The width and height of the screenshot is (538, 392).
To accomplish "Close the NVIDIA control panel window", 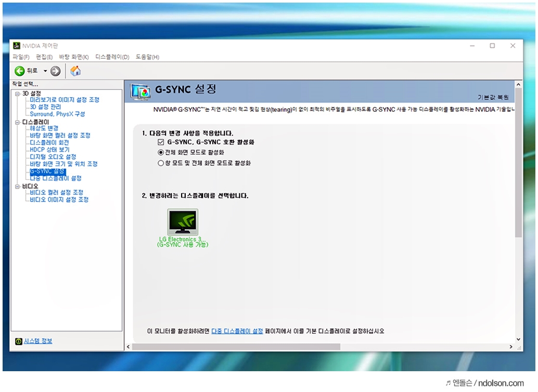I will pyautogui.click(x=513, y=46).
